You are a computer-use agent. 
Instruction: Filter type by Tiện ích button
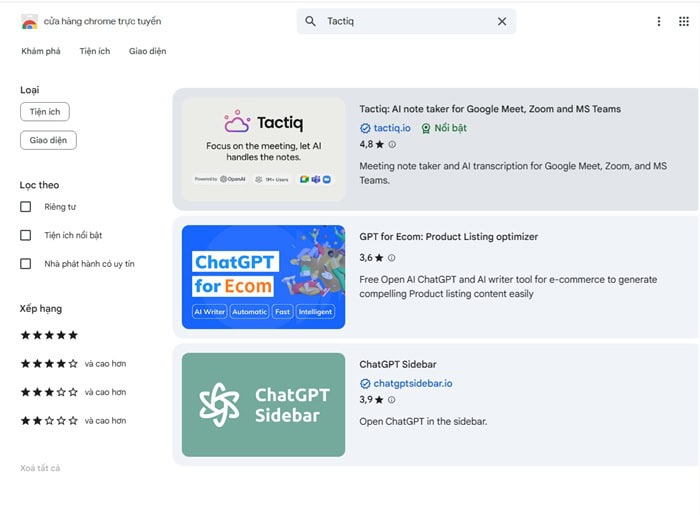45,112
